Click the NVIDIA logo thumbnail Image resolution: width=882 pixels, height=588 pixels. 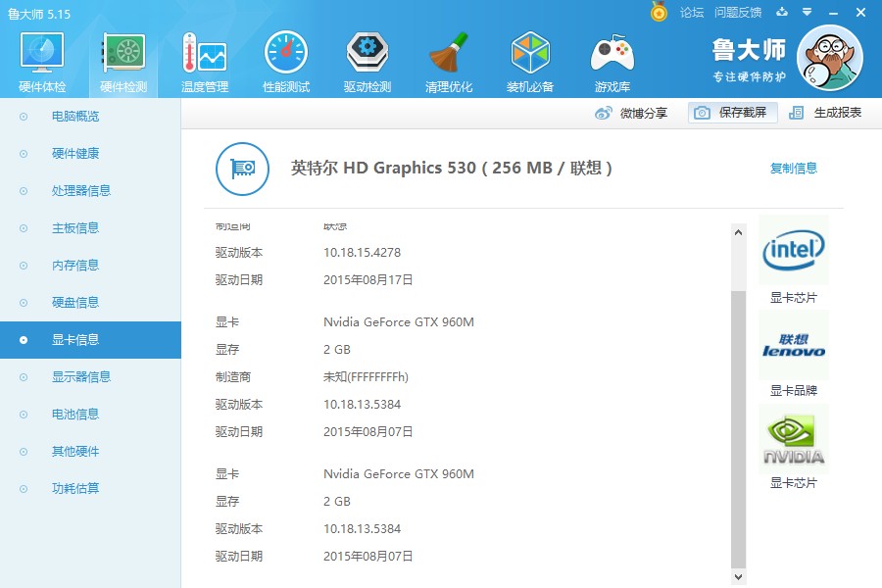pyautogui.click(x=793, y=439)
